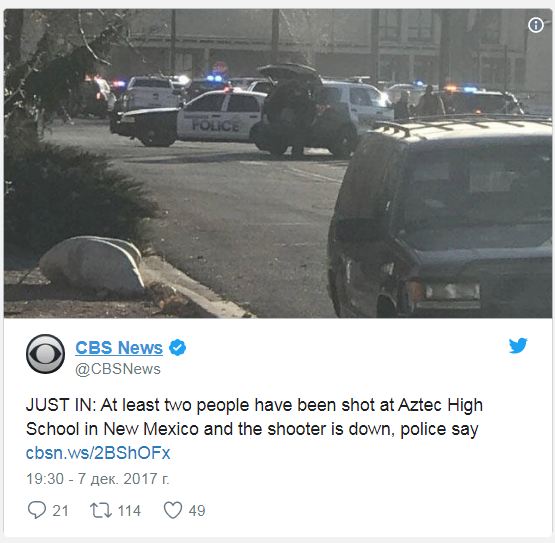This screenshot has height=543, width=555.
Task: Click the blue Twitter bird logo
Action: pos(518,346)
